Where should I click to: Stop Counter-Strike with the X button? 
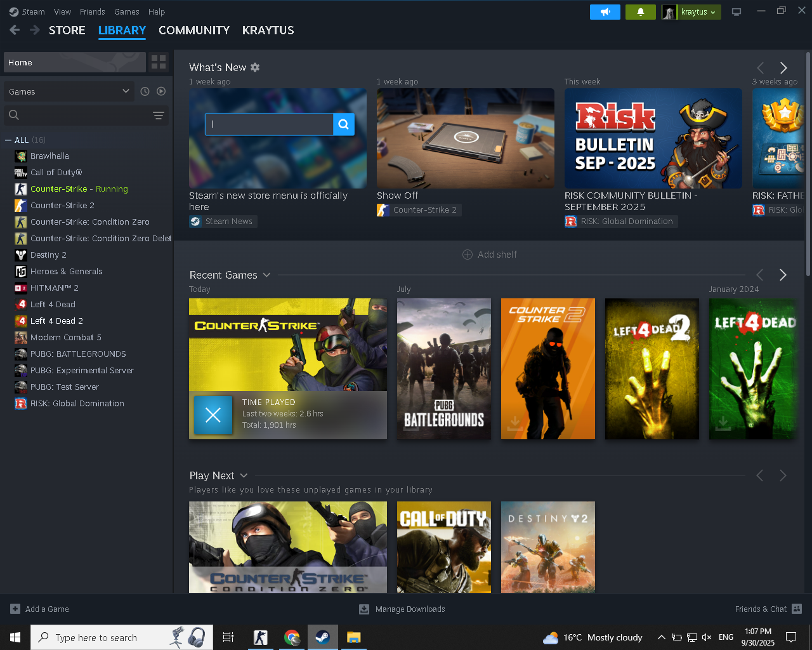[x=213, y=415]
